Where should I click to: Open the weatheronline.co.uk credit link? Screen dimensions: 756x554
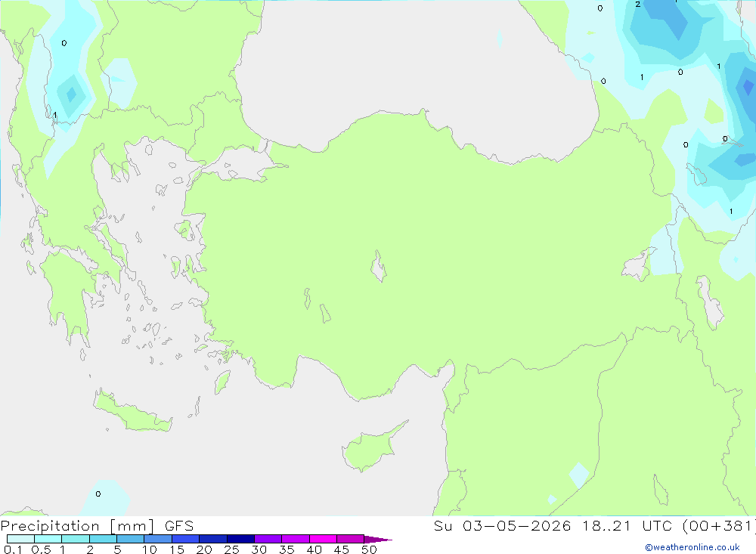coord(692,547)
